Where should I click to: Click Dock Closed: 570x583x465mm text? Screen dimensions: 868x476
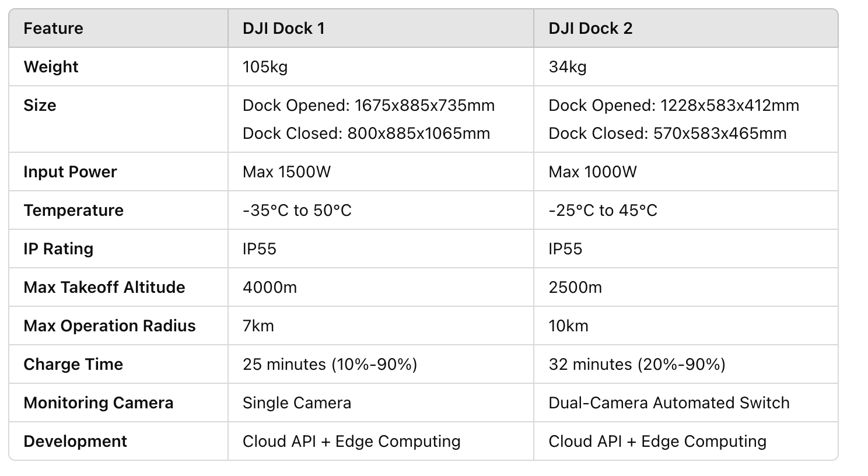coord(667,134)
